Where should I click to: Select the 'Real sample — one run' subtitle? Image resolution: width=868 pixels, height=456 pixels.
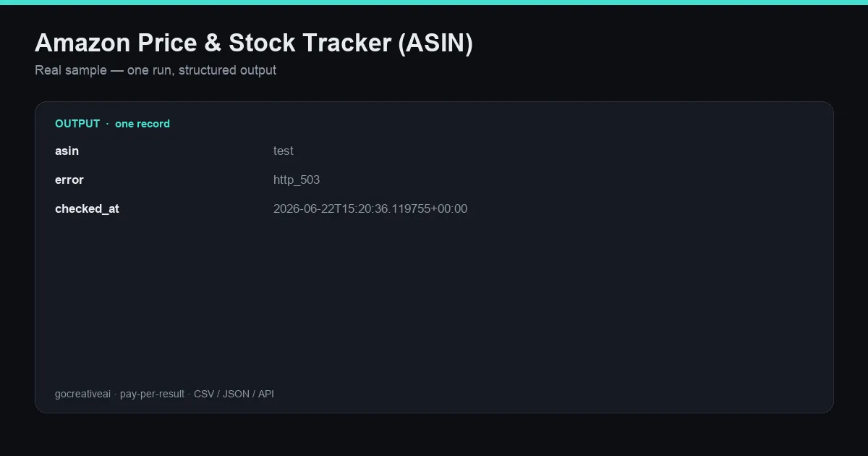click(156, 70)
